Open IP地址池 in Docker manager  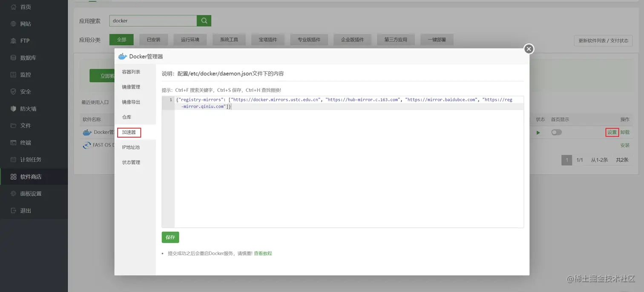(135, 147)
